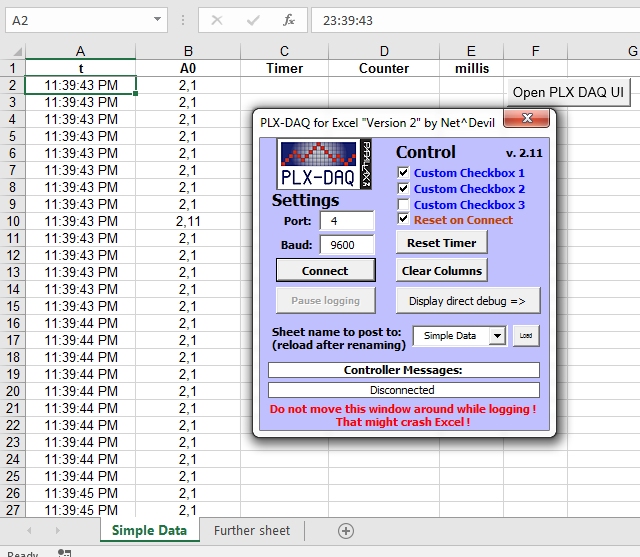Switch to the Simple Data sheet tab
This screenshot has height=557, width=640.
149,530
